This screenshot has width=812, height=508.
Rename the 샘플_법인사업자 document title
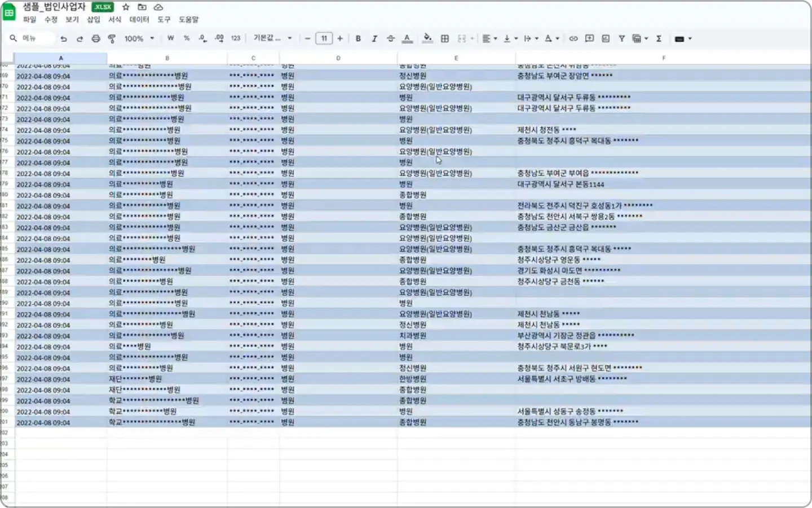click(54, 7)
